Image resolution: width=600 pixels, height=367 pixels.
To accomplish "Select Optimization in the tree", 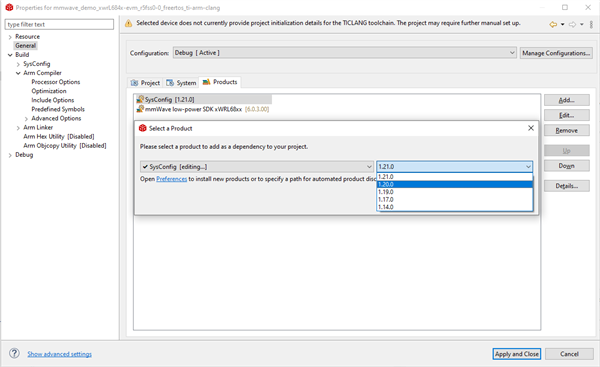I will (49, 91).
